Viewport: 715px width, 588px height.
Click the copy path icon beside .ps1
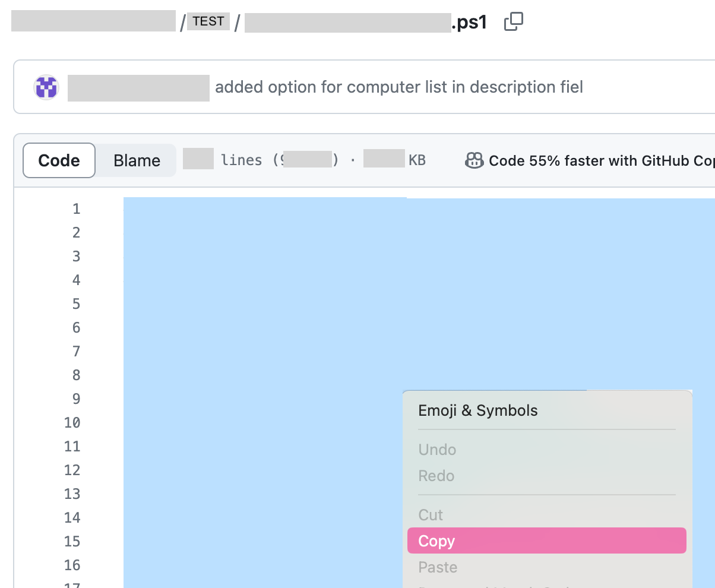(514, 23)
